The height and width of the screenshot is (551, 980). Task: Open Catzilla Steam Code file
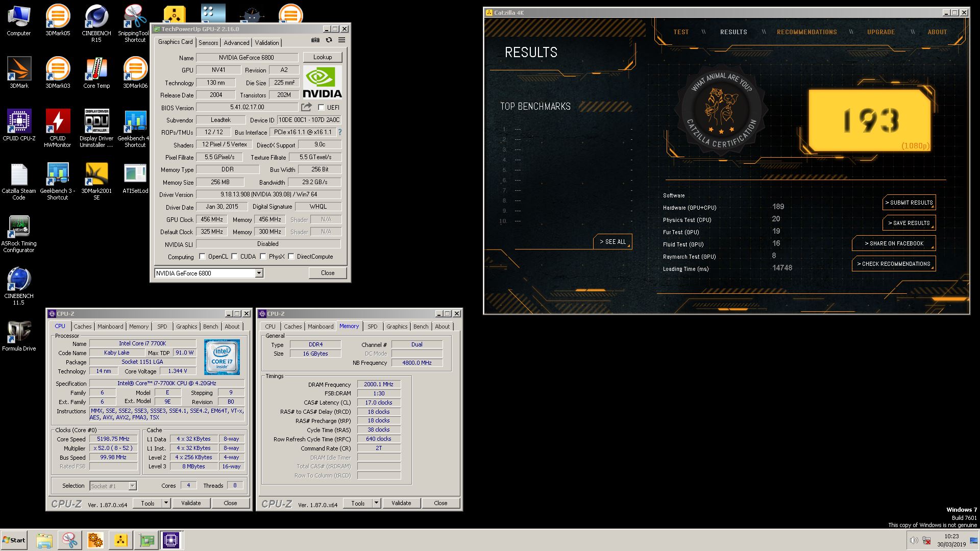coord(19,182)
